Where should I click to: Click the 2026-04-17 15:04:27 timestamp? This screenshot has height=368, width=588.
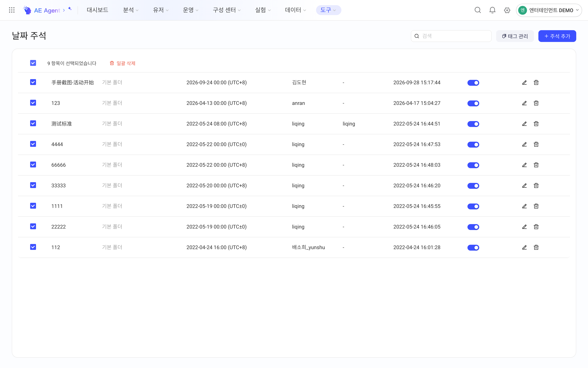pyautogui.click(x=417, y=103)
